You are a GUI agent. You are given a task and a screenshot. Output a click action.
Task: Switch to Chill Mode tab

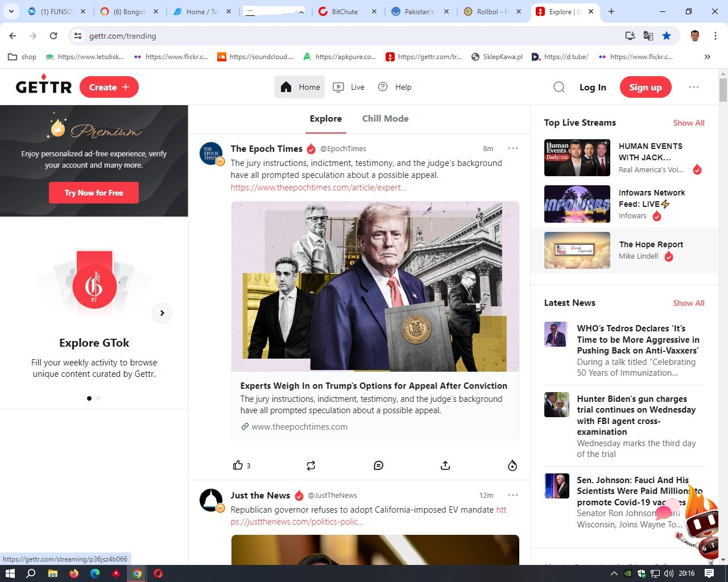coord(385,118)
